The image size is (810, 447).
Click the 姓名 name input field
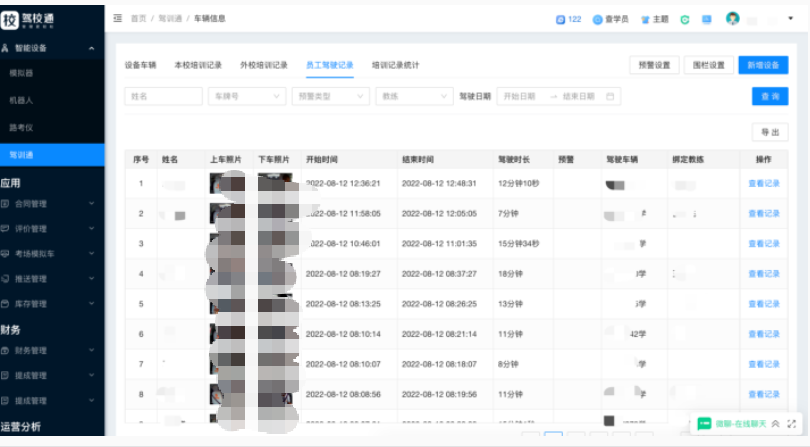click(163, 96)
